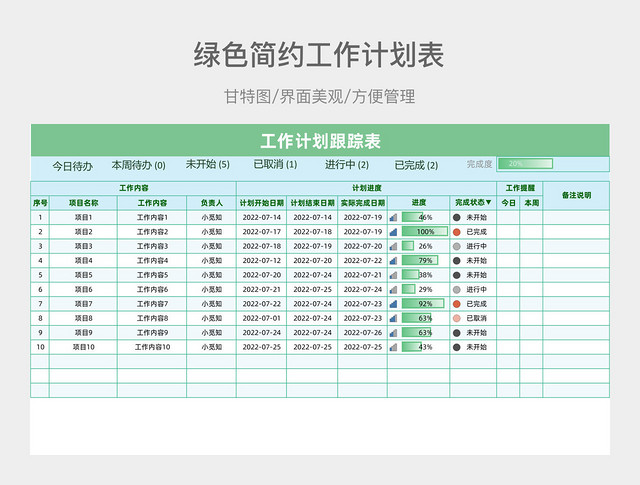640x485 pixels.
Task: Click the red status dot for 项目7
Action: point(457,304)
